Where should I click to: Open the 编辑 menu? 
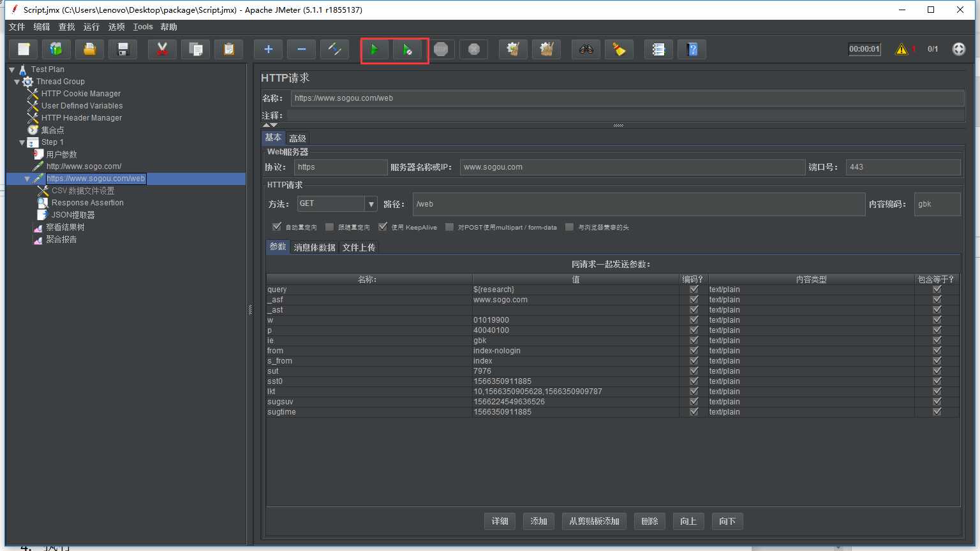pos(41,27)
